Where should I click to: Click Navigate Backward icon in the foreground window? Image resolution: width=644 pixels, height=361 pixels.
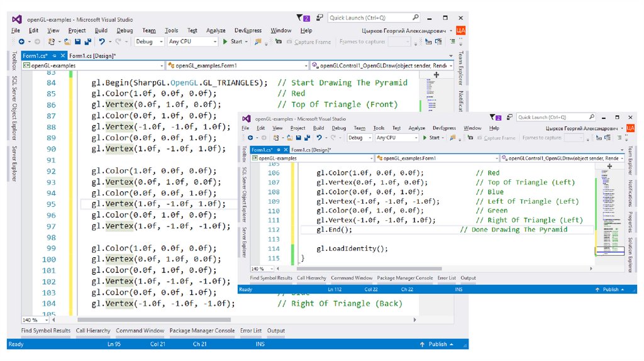coord(251,138)
